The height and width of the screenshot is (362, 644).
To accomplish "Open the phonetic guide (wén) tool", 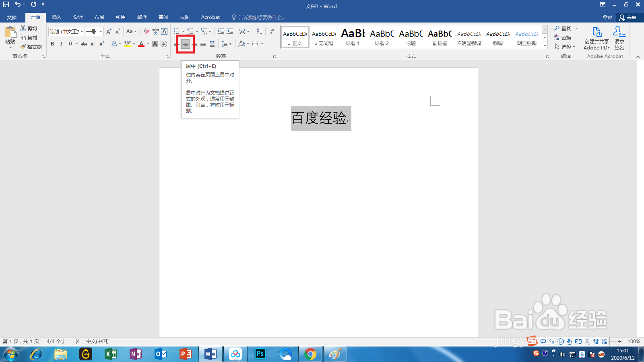I will pyautogui.click(x=155, y=31).
